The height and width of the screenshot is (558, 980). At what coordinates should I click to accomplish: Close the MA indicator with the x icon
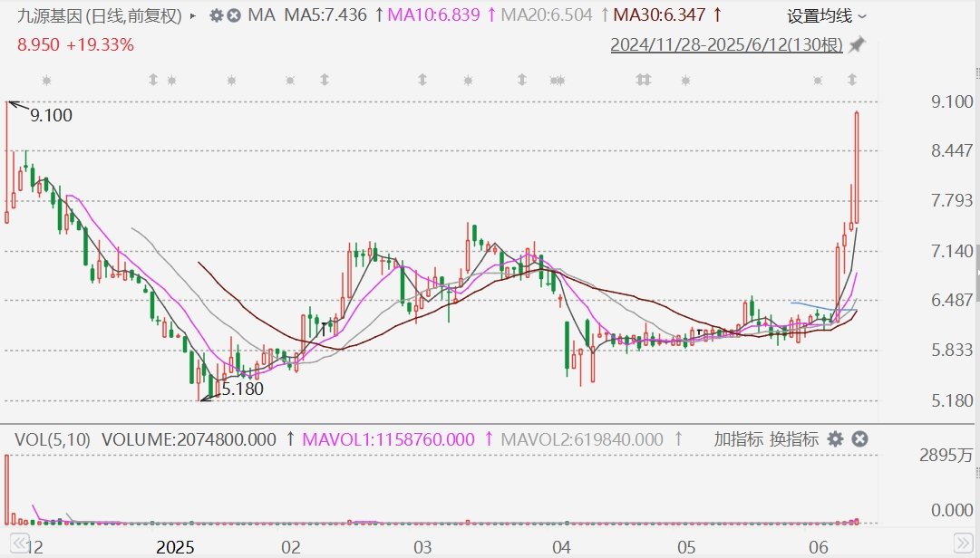(234, 15)
